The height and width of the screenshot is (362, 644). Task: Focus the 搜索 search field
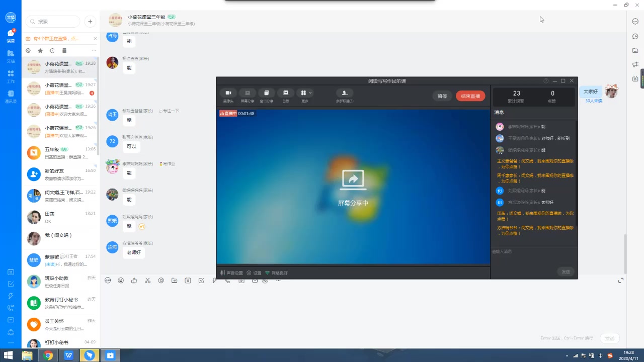click(x=53, y=22)
